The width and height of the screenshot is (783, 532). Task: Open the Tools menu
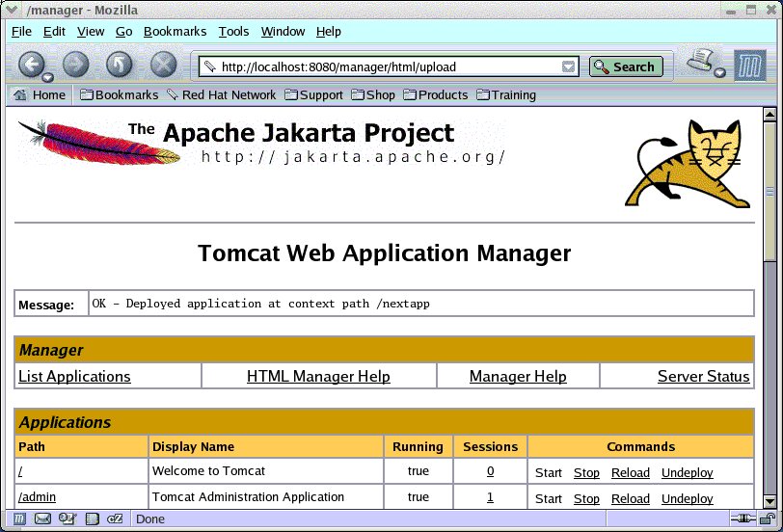click(x=233, y=32)
